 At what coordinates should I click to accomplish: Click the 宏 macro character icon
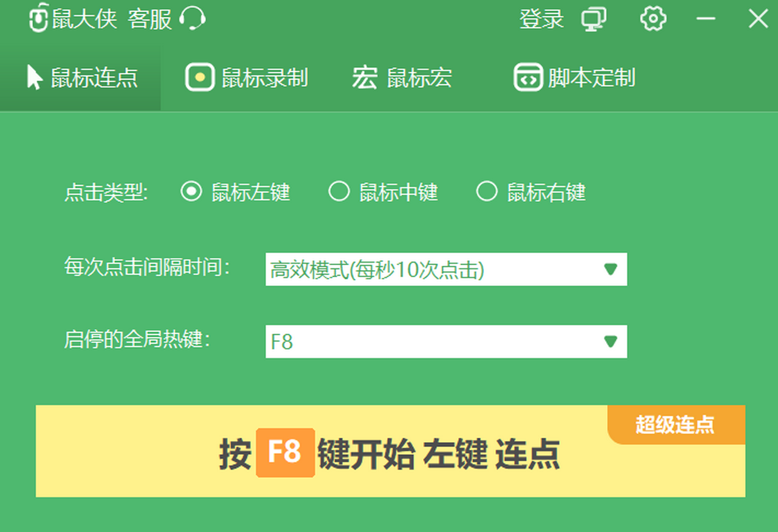pyautogui.click(x=363, y=77)
